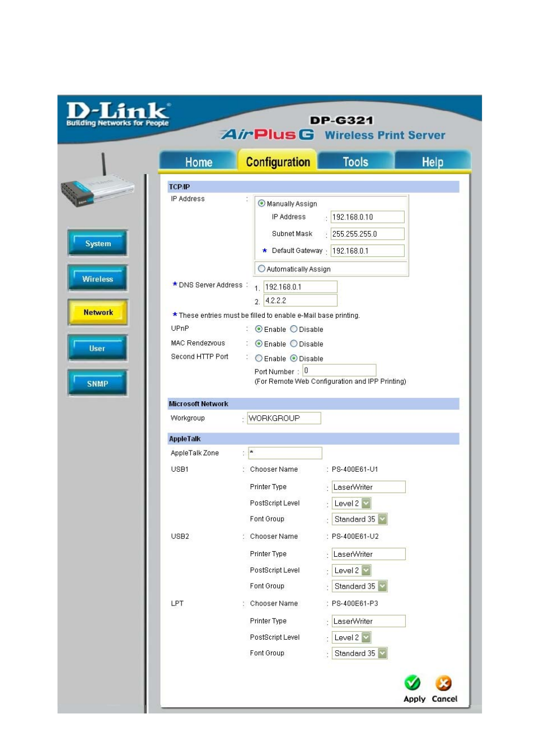534x756 pixels.
Task: Enable Second HTTP Port
Action: coord(259,358)
